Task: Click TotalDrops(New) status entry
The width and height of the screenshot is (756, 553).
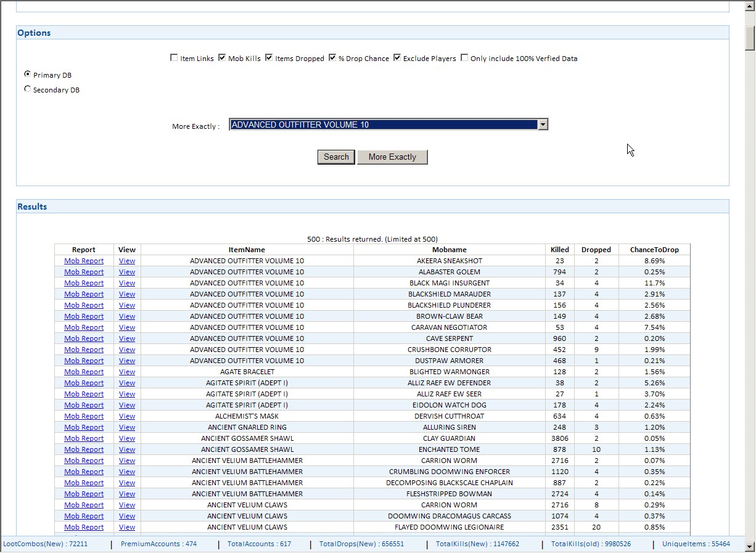Action: click(361, 544)
